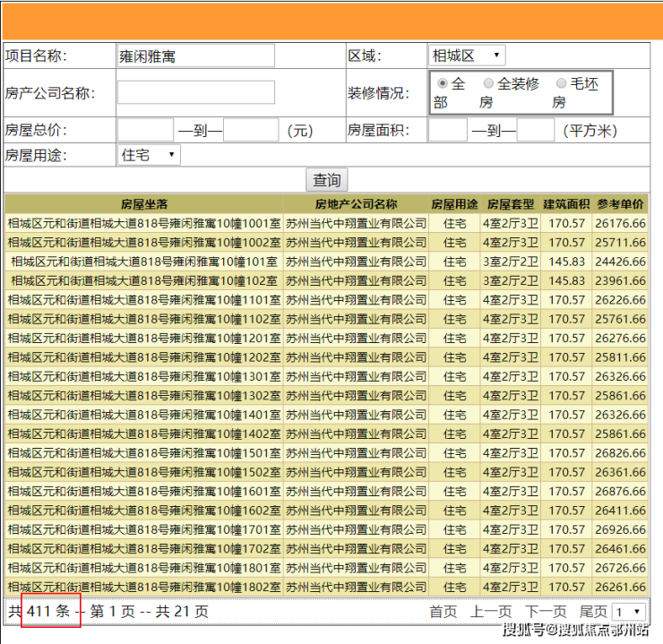663x644 pixels.
Task: Focus the 房产公司名称 text field
Action: tap(195, 93)
